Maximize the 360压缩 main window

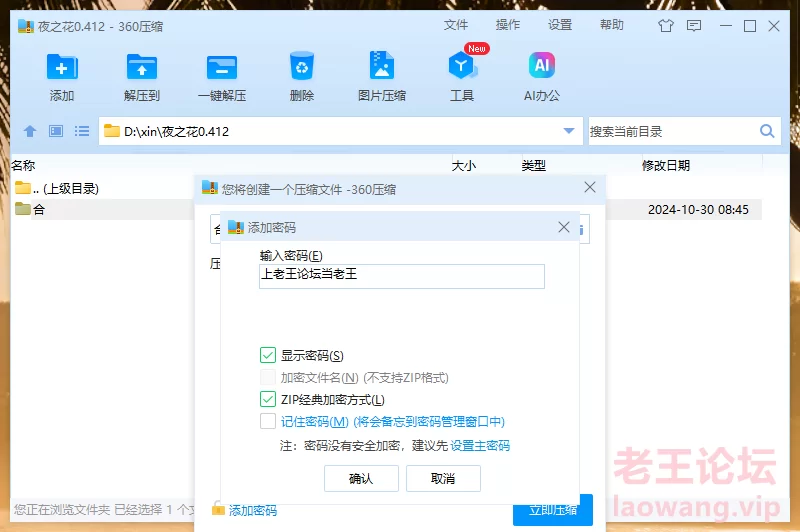pyautogui.click(x=750, y=26)
